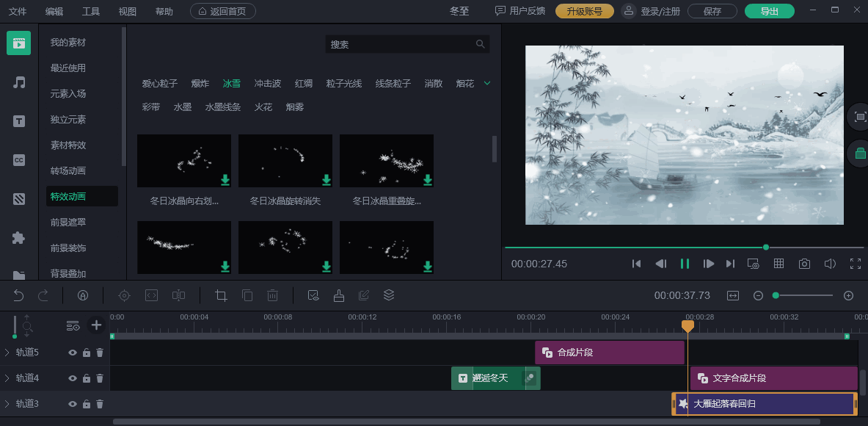Click the 保存 button
Viewport: 868px width, 426px height.
tap(712, 11)
